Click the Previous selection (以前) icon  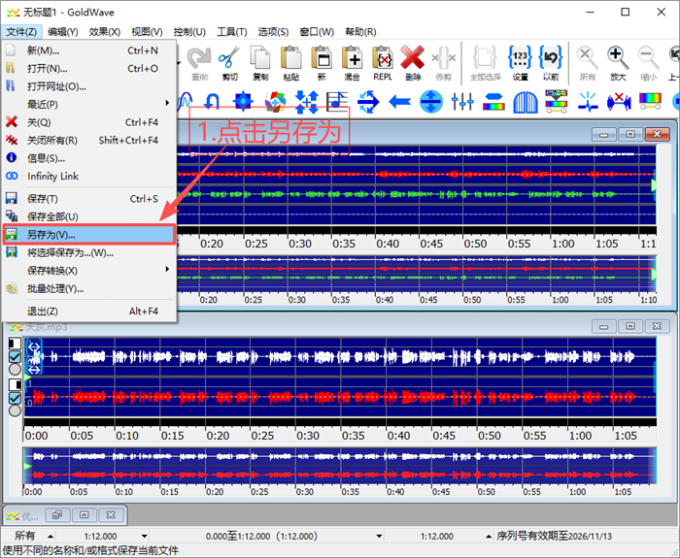coord(551,63)
